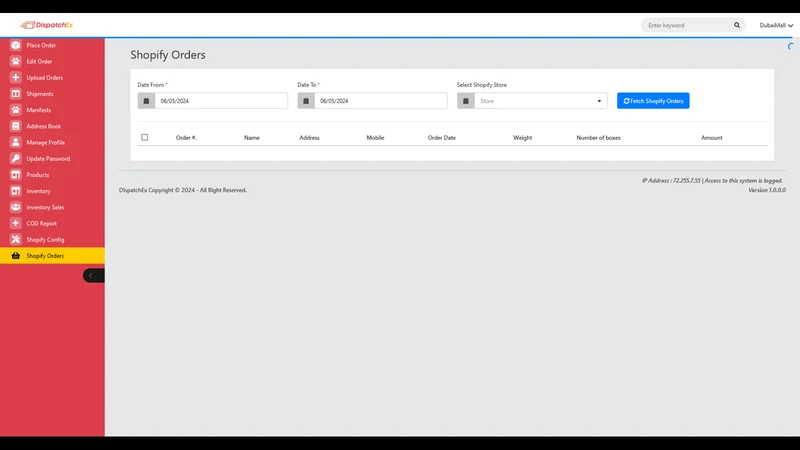Click the Date From input field
Image resolution: width=800 pixels, height=450 pixels.
click(221, 101)
